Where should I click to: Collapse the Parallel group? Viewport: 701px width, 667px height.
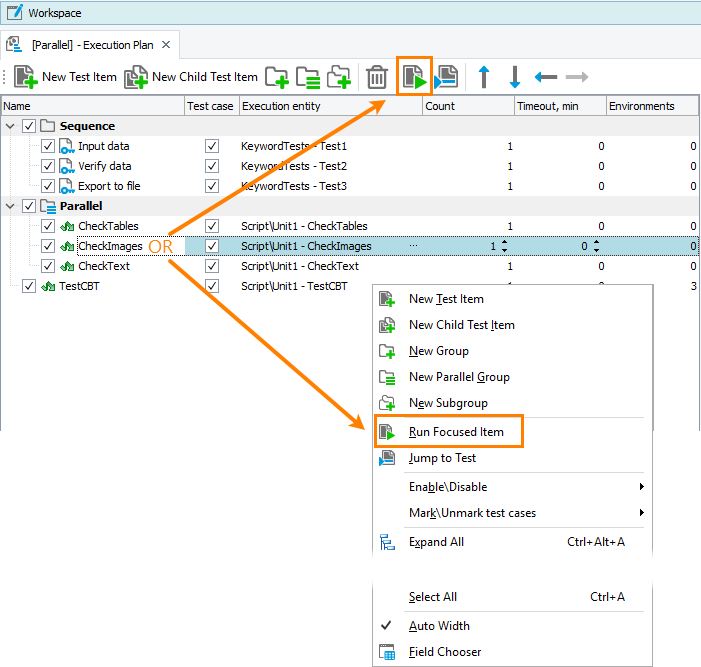point(10,206)
